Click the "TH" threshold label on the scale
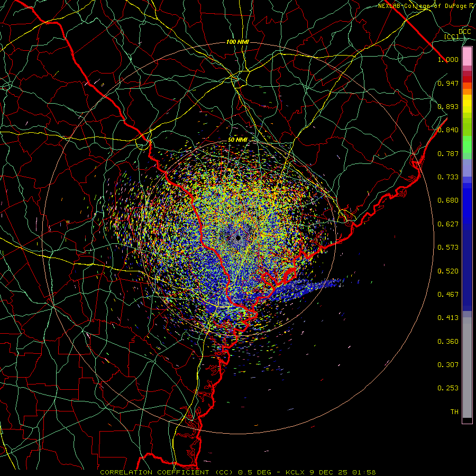The height and width of the screenshot is (476, 476). click(x=454, y=412)
